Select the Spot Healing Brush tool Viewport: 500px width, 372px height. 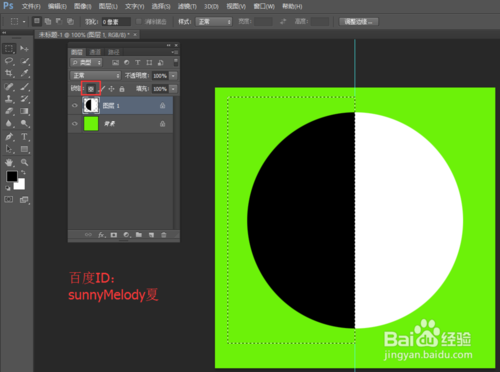coord(9,87)
